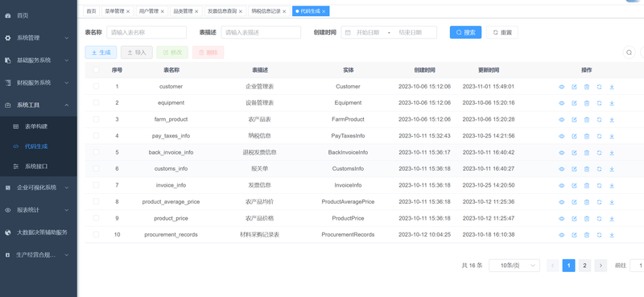Go to page 2 of results

[x=584, y=266]
